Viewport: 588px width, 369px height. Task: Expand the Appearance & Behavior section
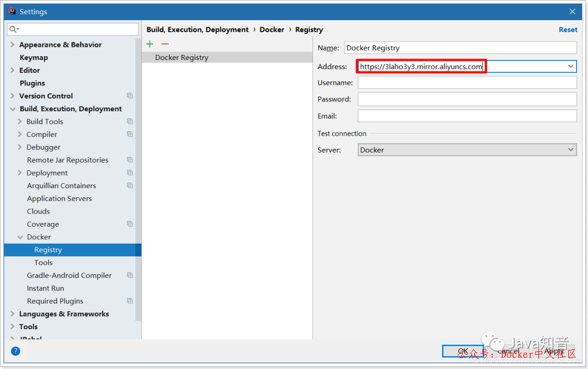pos(13,45)
